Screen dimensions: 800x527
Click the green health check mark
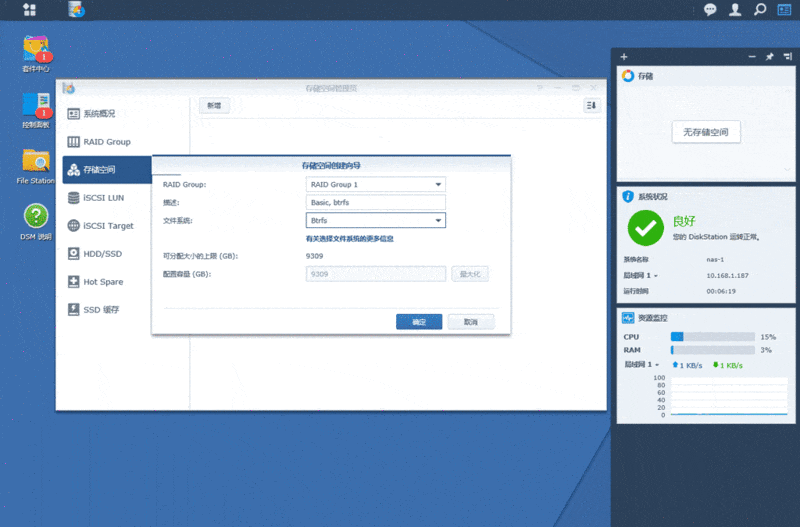645,228
